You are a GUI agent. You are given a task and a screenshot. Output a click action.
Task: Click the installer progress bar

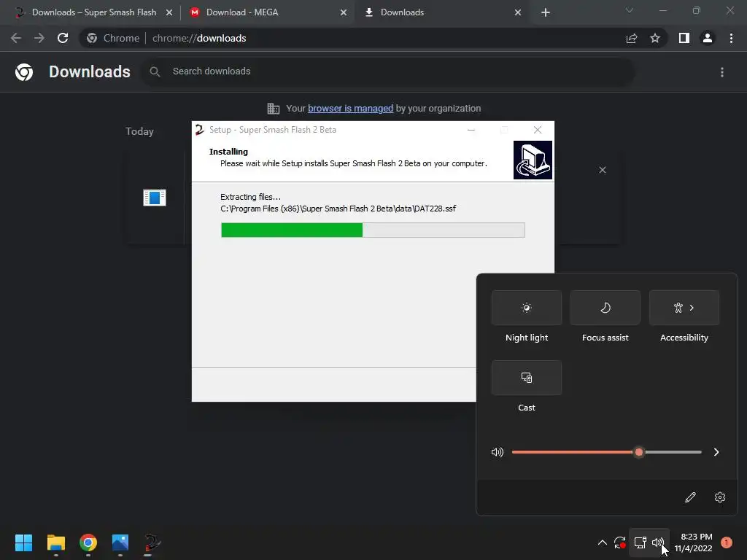point(373,230)
